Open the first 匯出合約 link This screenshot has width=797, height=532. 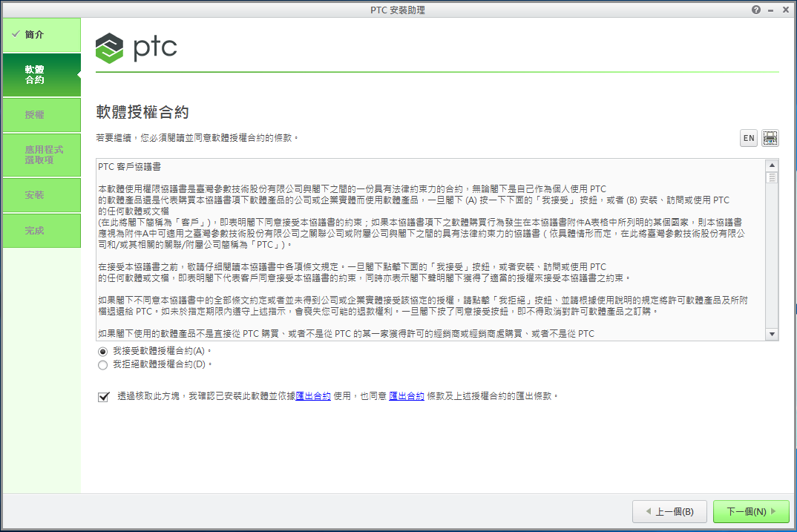[x=313, y=396]
